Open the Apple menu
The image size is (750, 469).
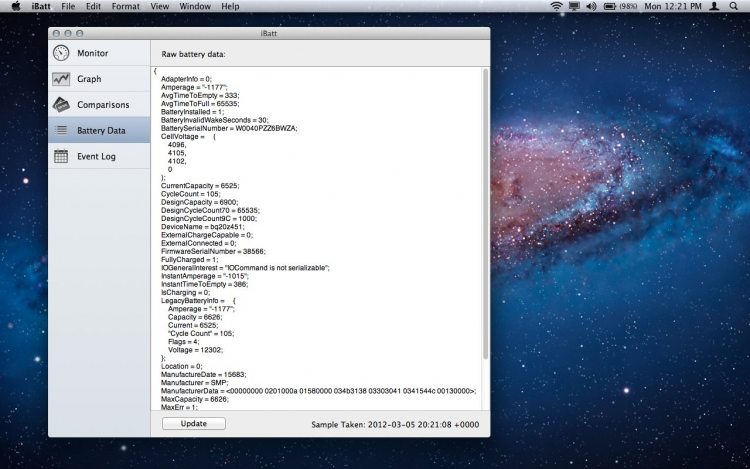(x=16, y=6)
